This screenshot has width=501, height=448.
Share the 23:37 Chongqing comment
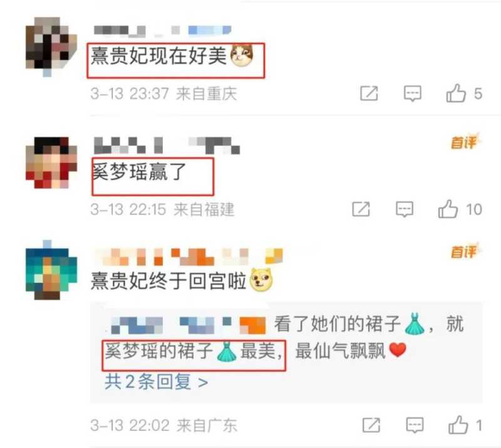pyautogui.click(x=369, y=93)
